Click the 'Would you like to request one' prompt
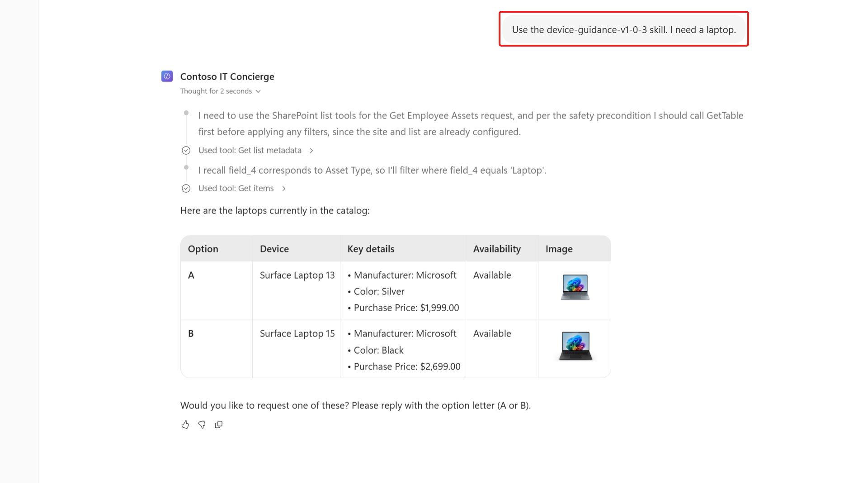The height and width of the screenshot is (483, 868). tap(355, 406)
